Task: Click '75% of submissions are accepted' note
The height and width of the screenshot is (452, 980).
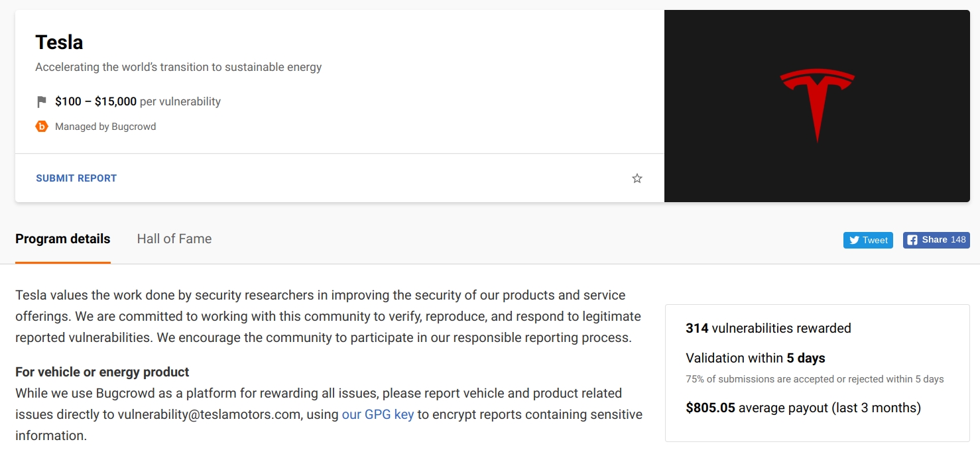Action: pyautogui.click(x=815, y=379)
